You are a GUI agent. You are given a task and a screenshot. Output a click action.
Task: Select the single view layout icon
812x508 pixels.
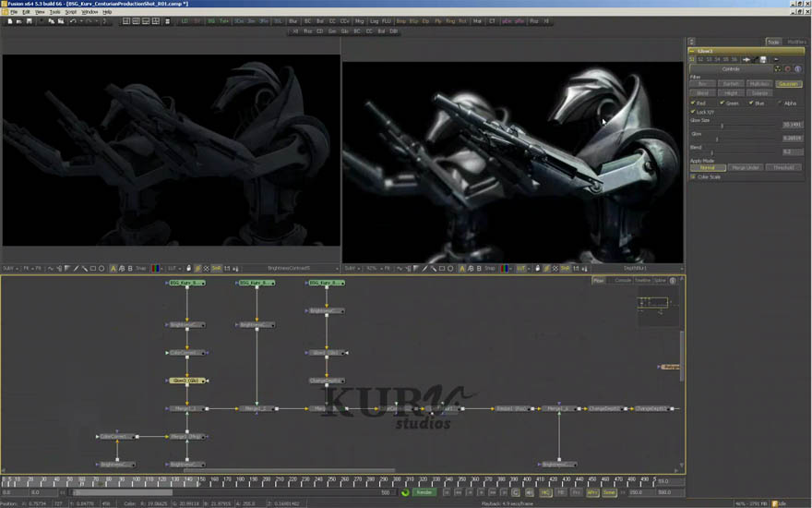point(125,21)
